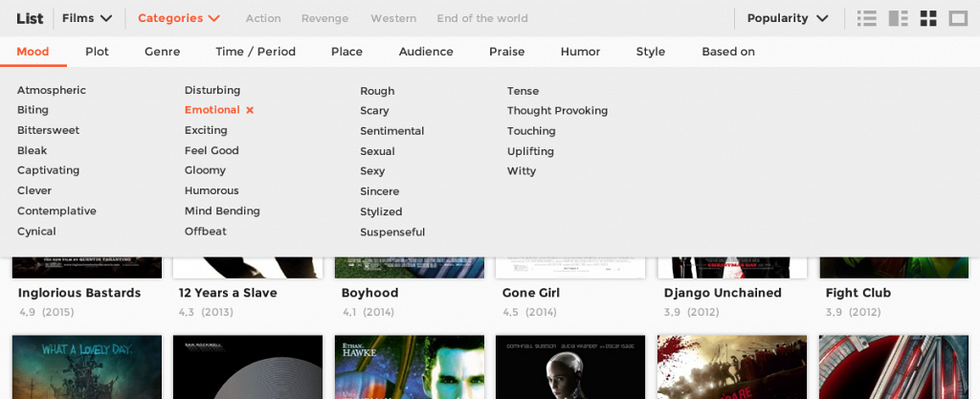Select the Sexual mood

coord(377,152)
